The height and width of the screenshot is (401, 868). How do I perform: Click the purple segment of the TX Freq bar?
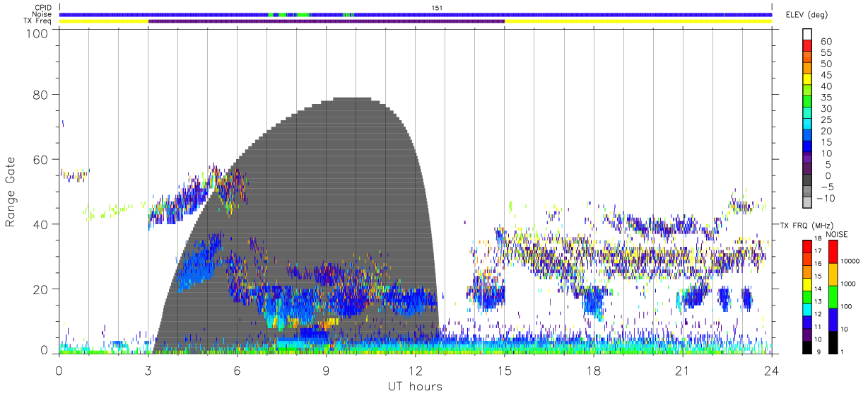(327, 21)
